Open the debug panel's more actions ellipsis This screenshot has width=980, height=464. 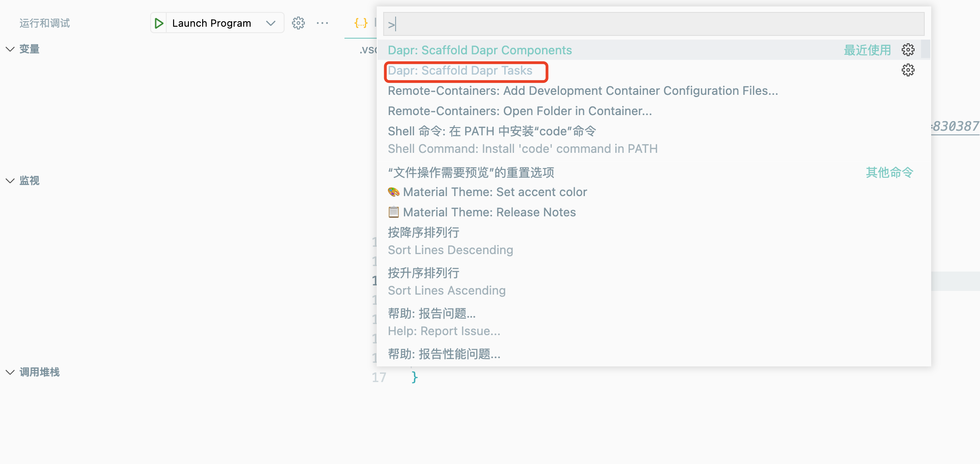pyautogui.click(x=322, y=23)
